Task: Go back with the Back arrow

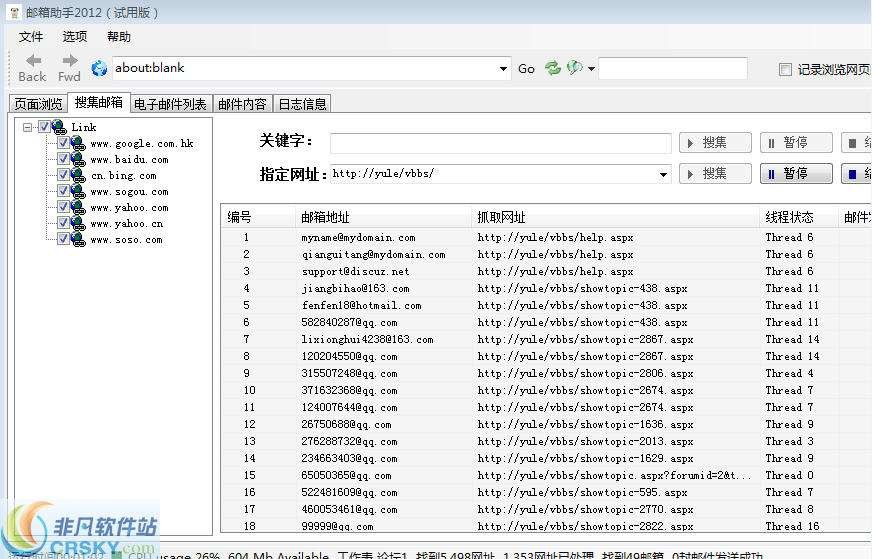Action: click(32, 68)
